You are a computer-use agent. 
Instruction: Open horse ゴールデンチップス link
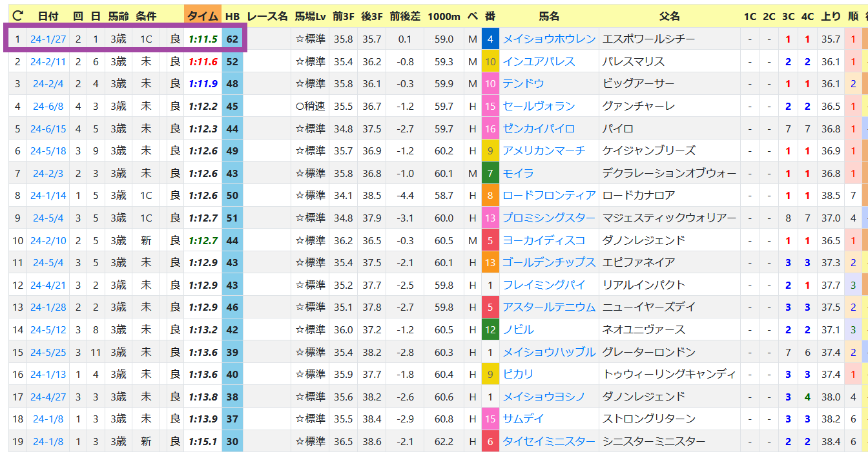(549, 263)
